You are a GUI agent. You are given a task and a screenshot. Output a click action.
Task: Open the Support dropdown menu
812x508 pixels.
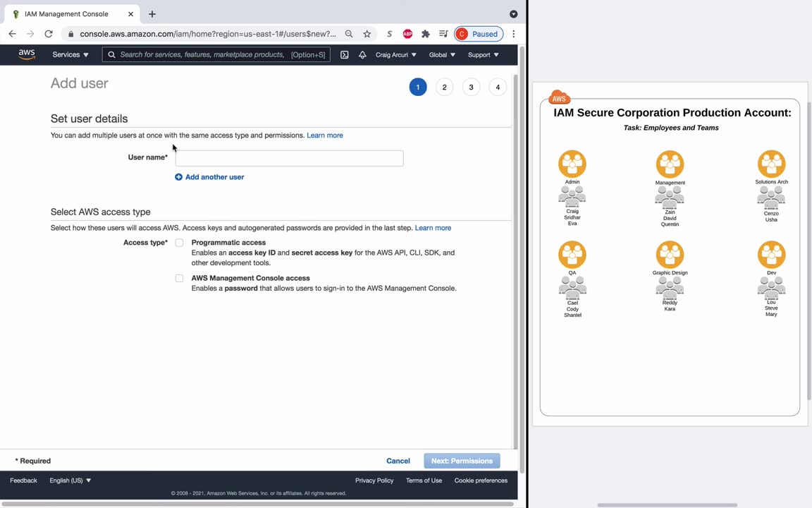click(484, 54)
